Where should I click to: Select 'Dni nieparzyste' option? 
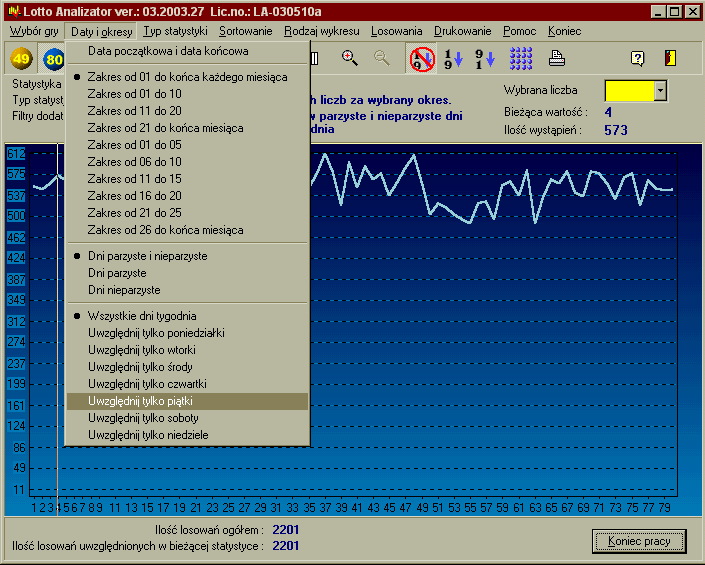pyautogui.click(x=187, y=290)
